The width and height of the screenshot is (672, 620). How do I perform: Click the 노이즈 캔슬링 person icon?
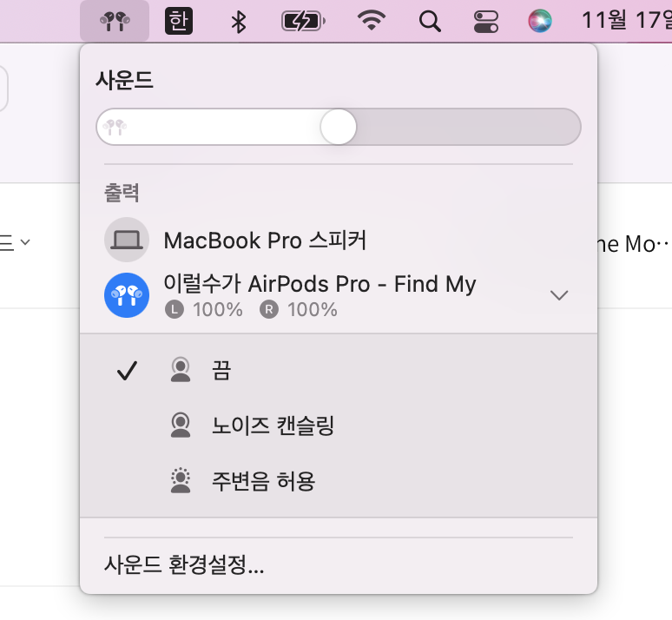point(181,425)
